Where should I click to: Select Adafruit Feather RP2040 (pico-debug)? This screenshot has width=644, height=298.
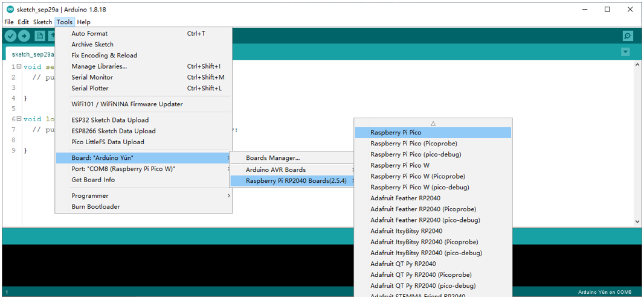coord(433,220)
